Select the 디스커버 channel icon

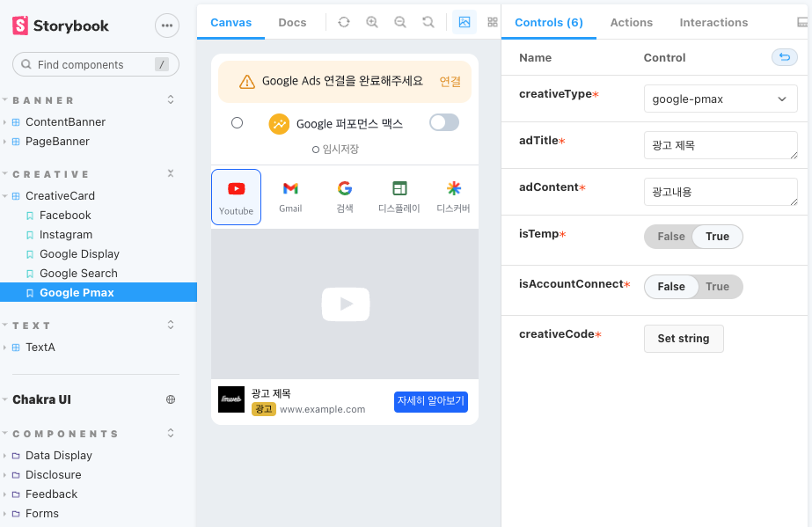coord(454,188)
